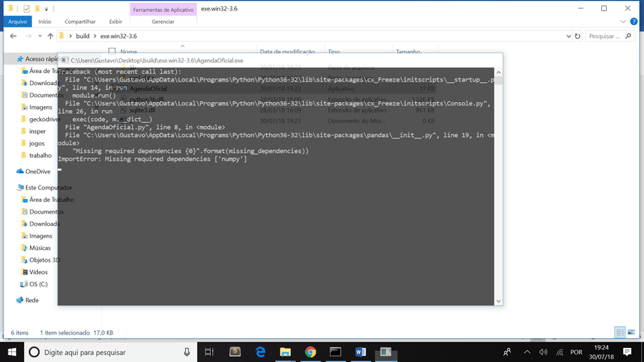This screenshot has height=362, width=644.
Task: Open the volume control icon
Action: point(543,352)
